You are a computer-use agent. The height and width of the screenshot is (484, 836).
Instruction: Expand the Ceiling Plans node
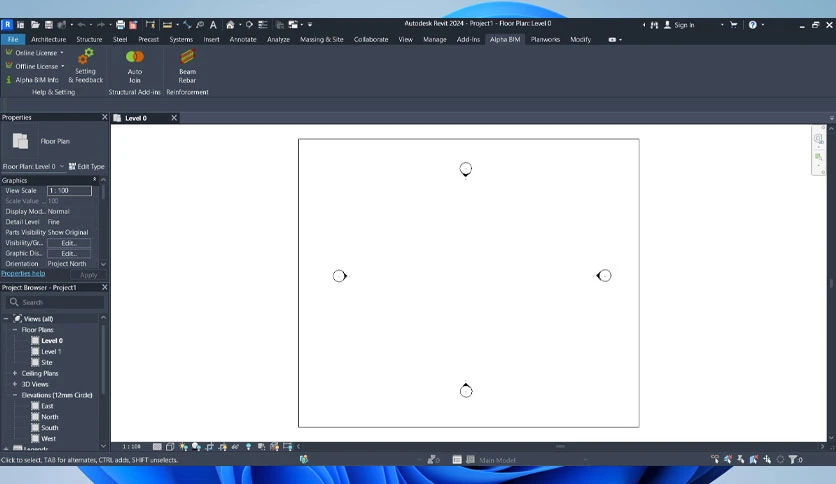pyautogui.click(x=15, y=373)
